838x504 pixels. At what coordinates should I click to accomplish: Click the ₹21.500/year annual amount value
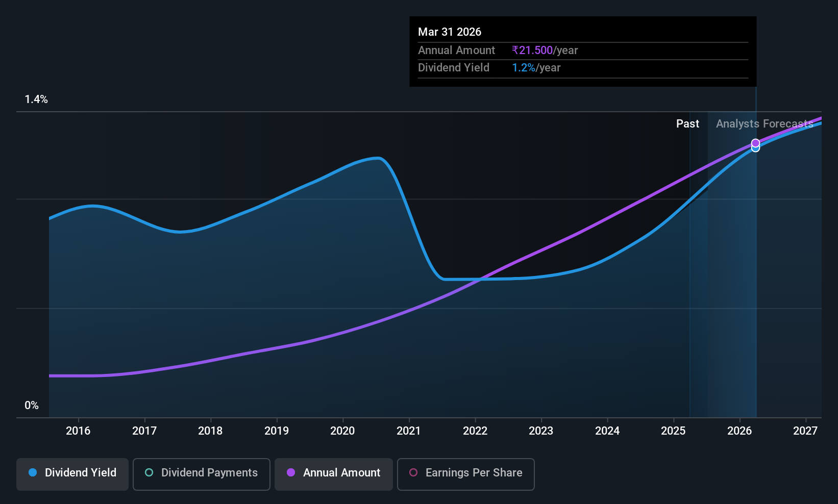545,50
